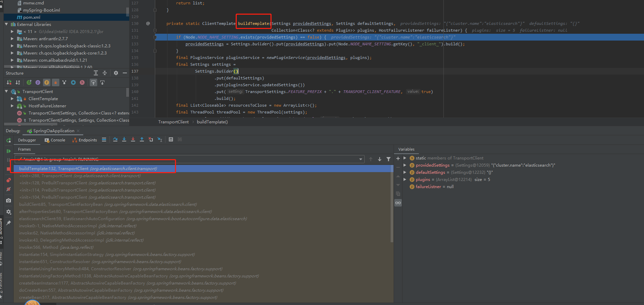Hide the Structure panel
This screenshot has height=305, width=644.
click(x=125, y=73)
